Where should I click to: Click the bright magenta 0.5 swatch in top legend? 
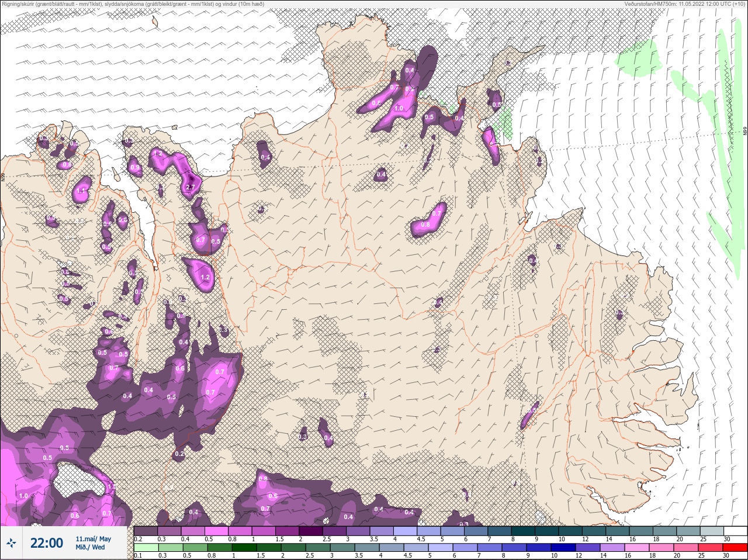(217, 531)
